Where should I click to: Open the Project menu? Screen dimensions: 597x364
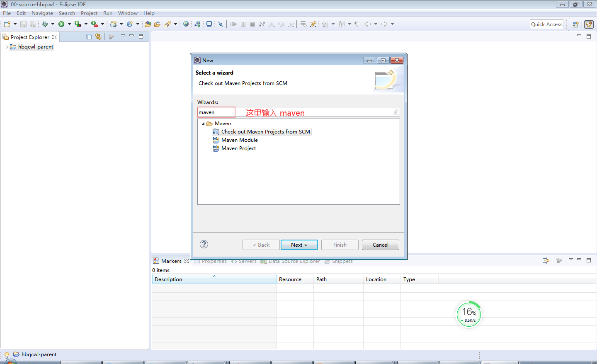pos(89,13)
